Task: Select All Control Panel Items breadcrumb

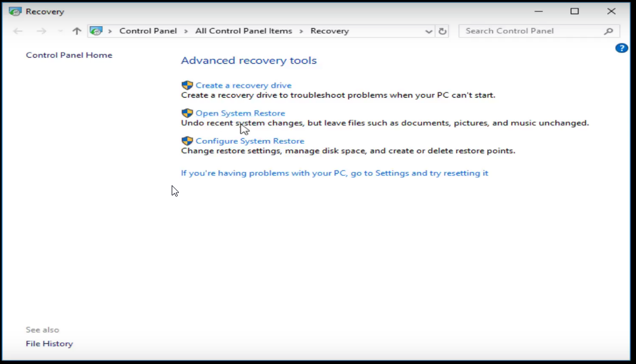Action: point(243,31)
